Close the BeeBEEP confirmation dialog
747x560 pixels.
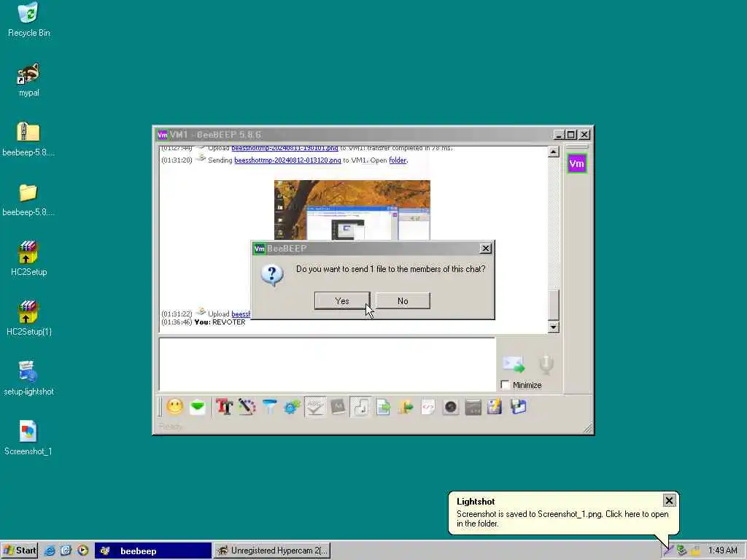point(485,248)
